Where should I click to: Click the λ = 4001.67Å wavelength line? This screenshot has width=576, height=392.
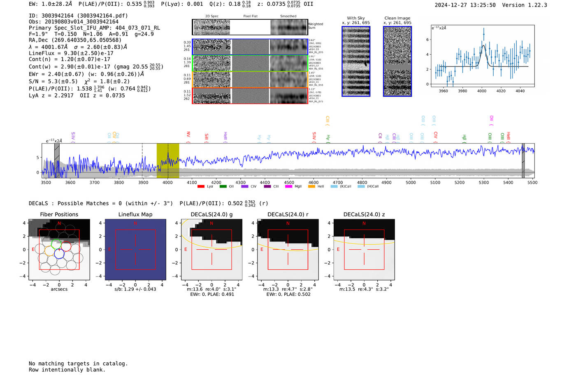pyautogui.click(x=78, y=47)
